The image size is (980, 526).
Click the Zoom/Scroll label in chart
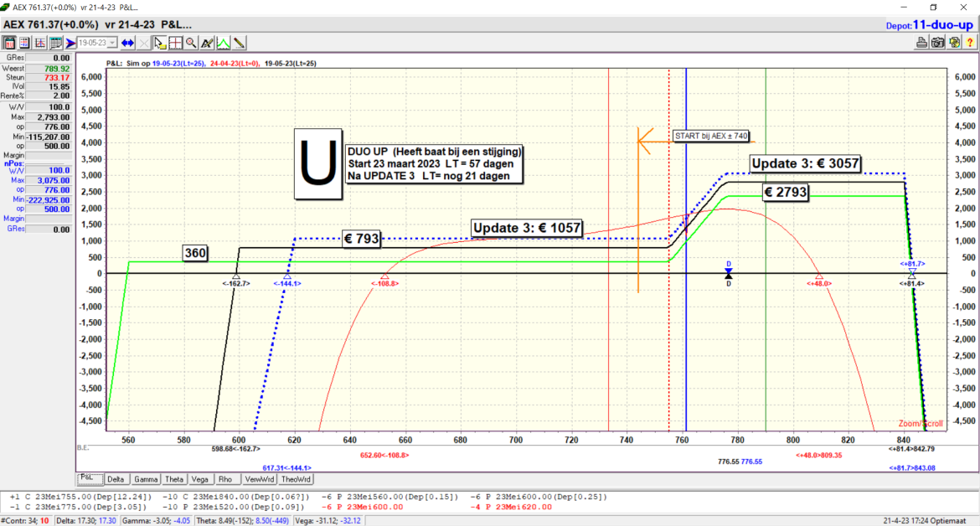tap(921, 424)
